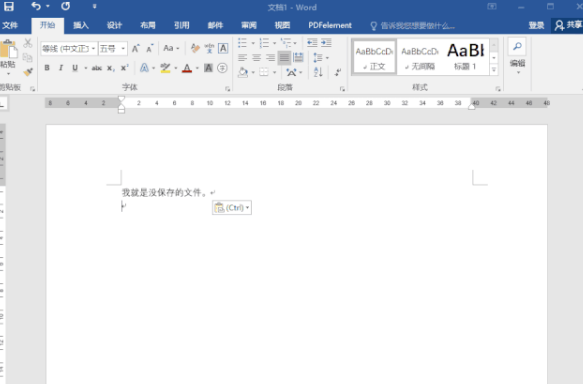Apply bullet list
The width and height of the screenshot is (583, 384).
coord(242,43)
